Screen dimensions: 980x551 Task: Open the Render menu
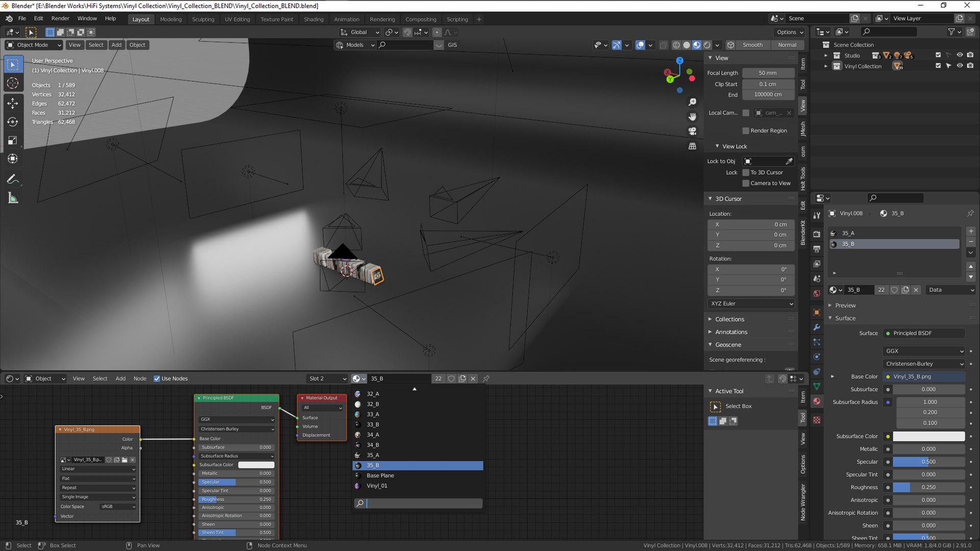[60, 18]
